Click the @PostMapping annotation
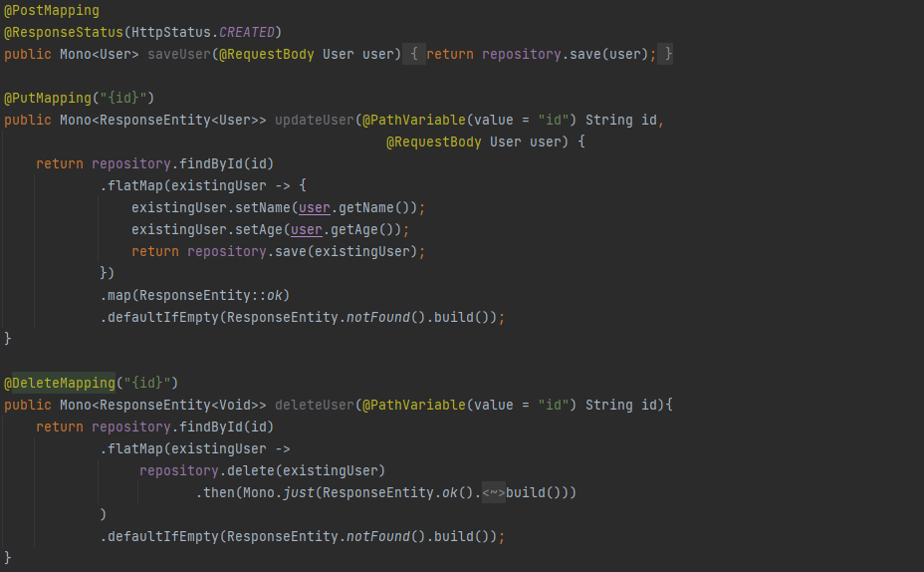The height and width of the screenshot is (572, 924). pos(52,11)
